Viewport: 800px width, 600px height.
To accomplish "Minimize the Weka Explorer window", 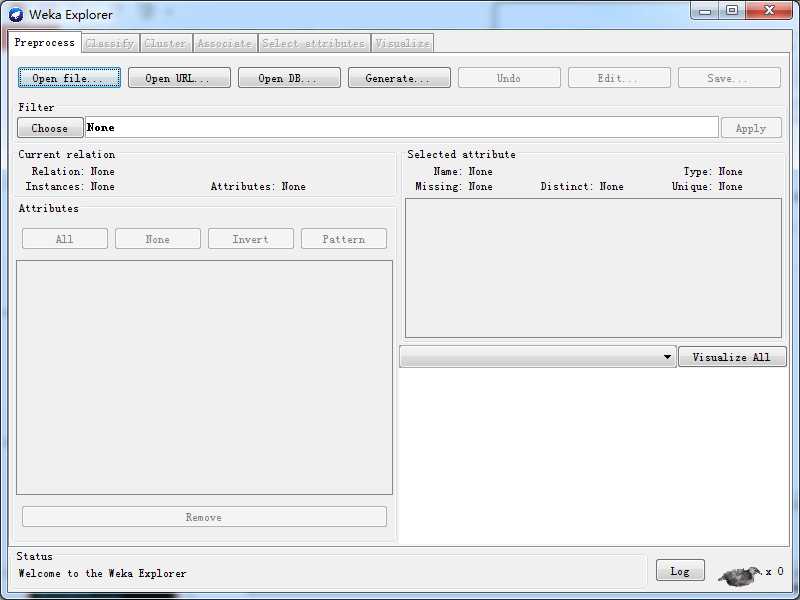I will [705, 11].
